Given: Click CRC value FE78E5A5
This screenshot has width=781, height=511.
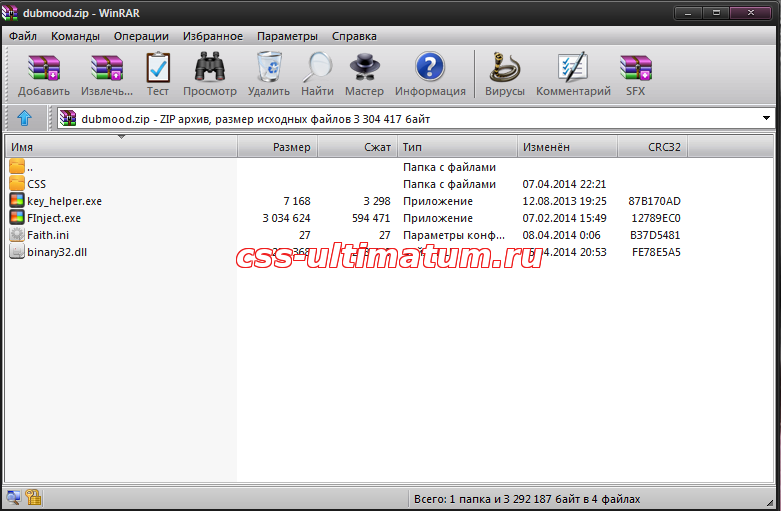Looking at the screenshot, I should pos(656,252).
